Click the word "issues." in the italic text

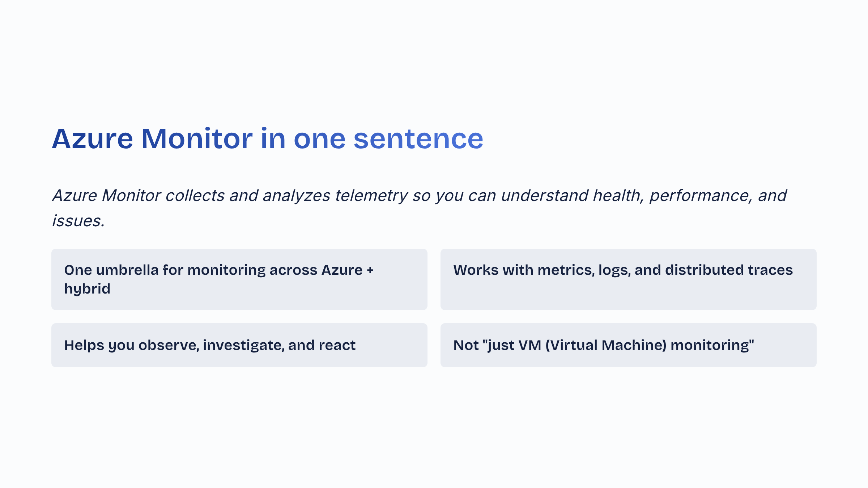coord(78,221)
